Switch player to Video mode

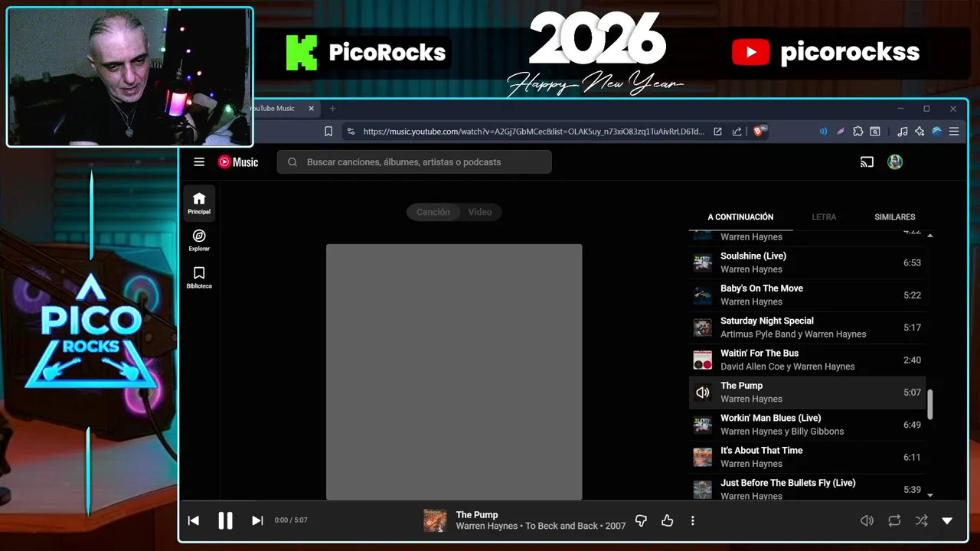pyautogui.click(x=480, y=212)
